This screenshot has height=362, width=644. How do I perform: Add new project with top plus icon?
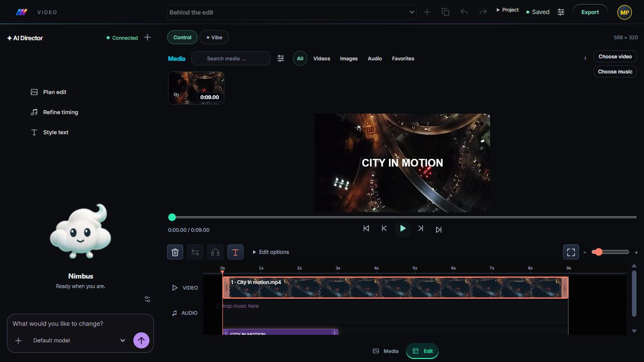coord(427,12)
